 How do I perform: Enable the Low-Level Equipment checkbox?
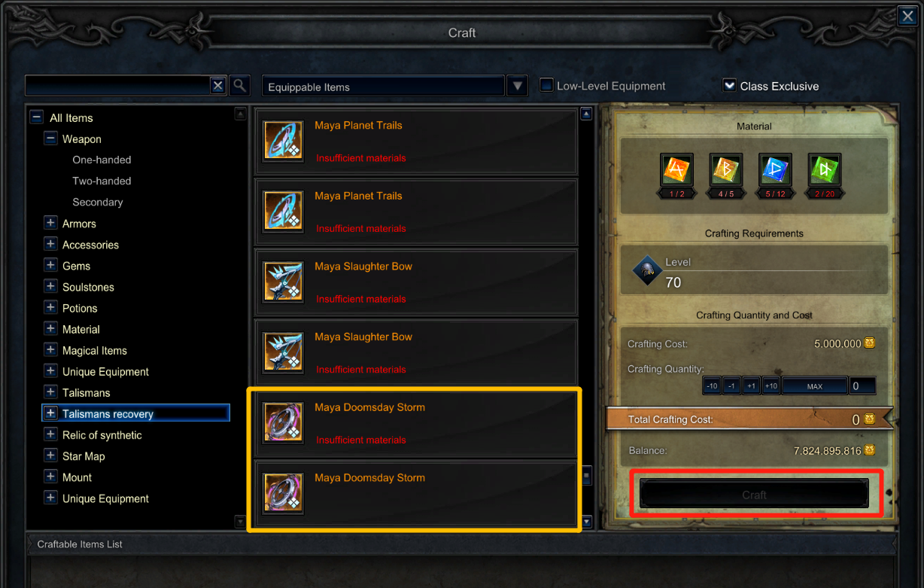547,86
